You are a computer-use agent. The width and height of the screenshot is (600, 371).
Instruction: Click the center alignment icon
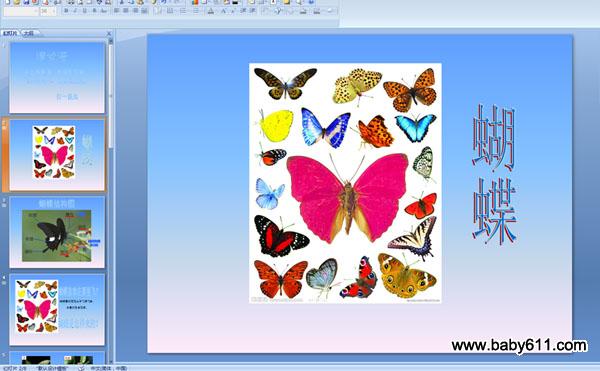click(126, 11)
